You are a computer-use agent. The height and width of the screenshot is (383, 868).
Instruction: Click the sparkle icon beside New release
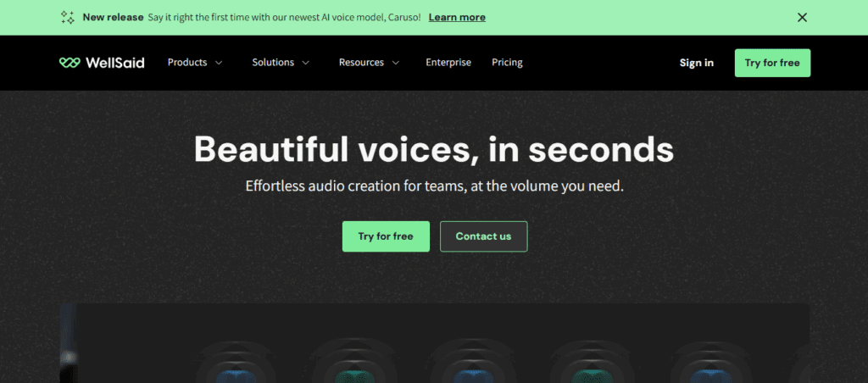(x=68, y=17)
